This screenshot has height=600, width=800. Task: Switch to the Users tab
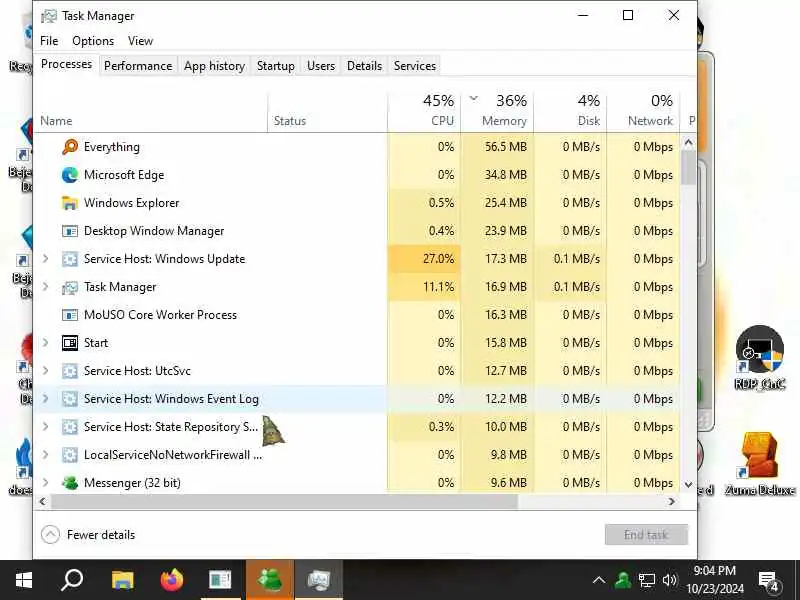pos(321,66)
